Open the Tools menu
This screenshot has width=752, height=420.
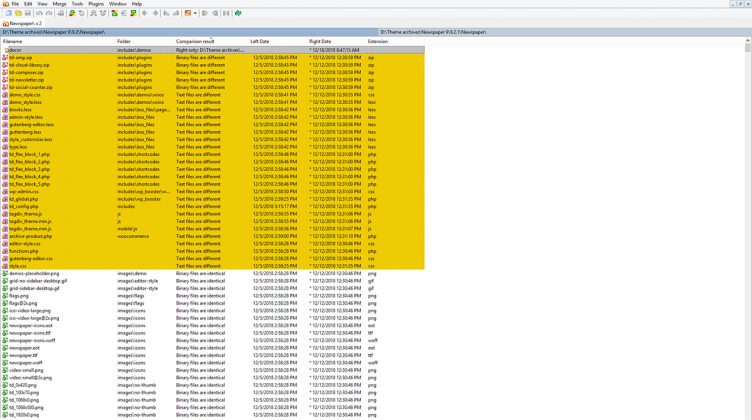(77, 4)
